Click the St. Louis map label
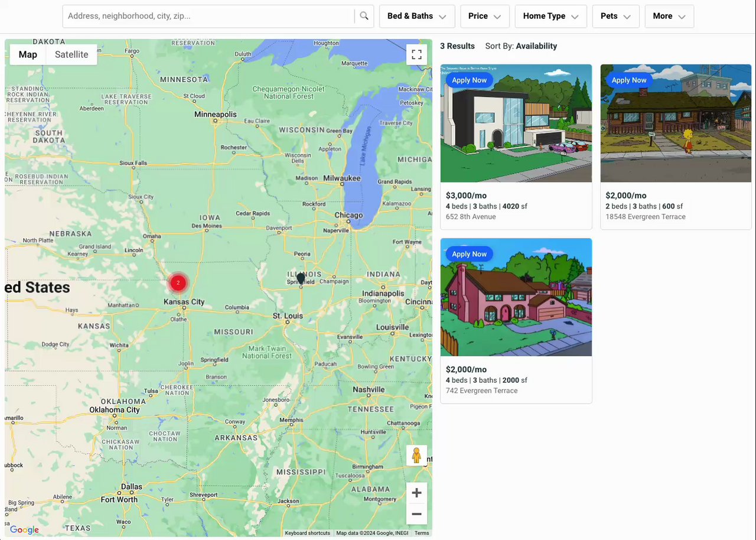This screenshot has height=540, width=756. coord(288,316)
